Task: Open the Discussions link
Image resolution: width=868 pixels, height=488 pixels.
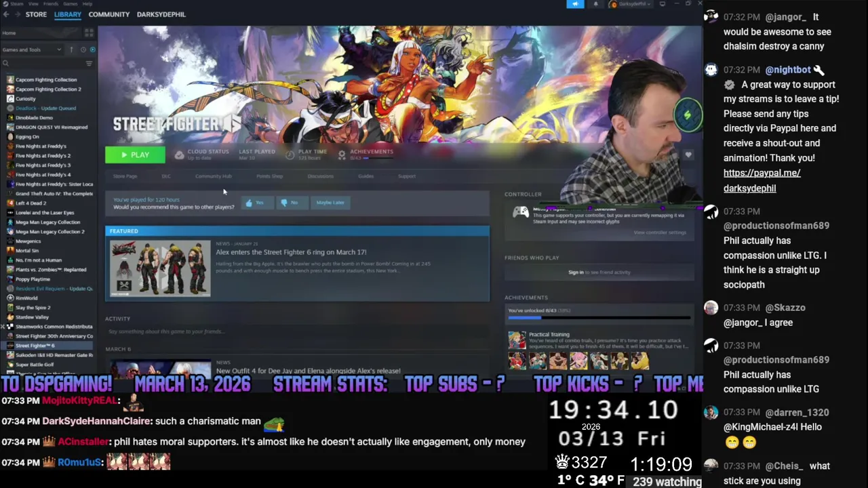Action: [x=321, y=176]
